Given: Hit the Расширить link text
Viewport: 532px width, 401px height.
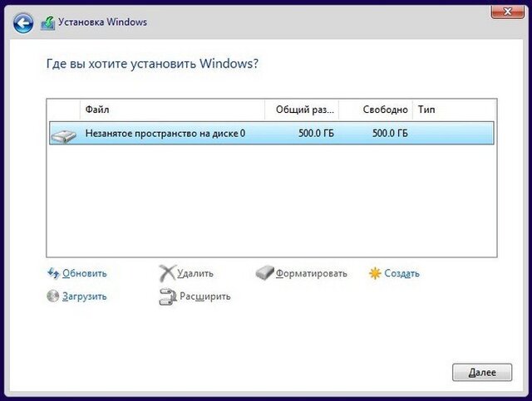Looking at the screenshot, I should point(204,296).
